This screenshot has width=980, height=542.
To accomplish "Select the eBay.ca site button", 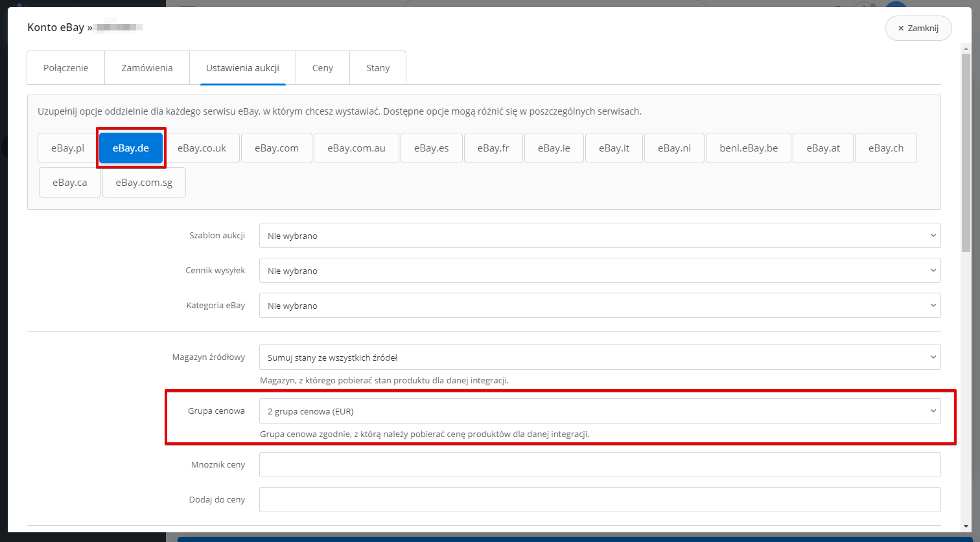I will coord(70,183).
